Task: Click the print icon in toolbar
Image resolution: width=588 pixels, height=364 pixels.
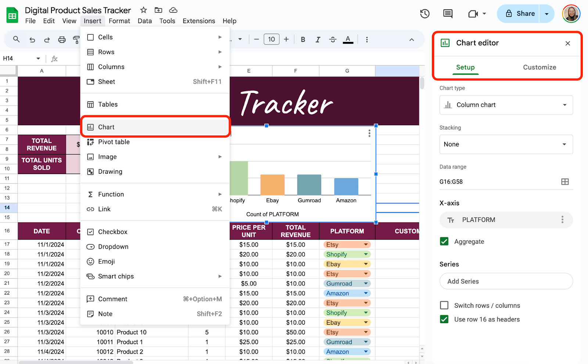Action: [62, 40]
